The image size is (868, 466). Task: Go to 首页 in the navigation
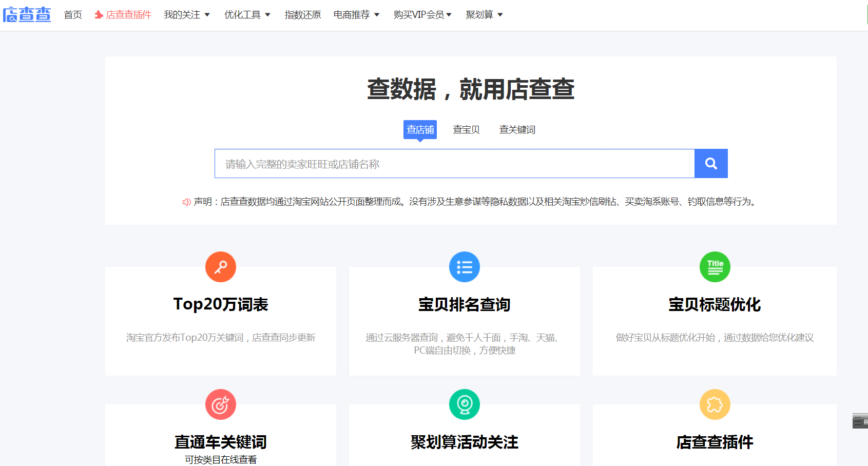(x=73, y=15)
